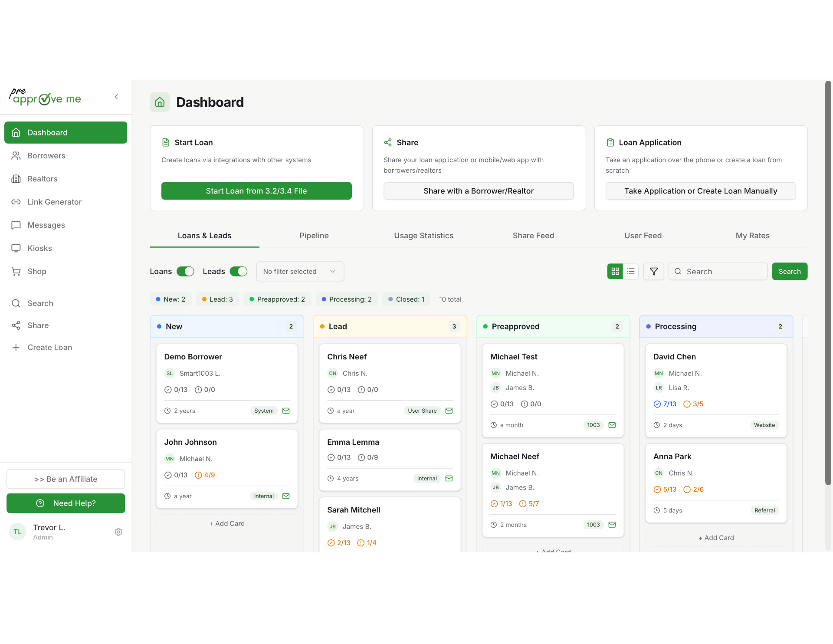The width and height of the screenshot is (833, 644).
Task: Filter by the Lead: 3 status chip
Action: (x=217, y=299)
